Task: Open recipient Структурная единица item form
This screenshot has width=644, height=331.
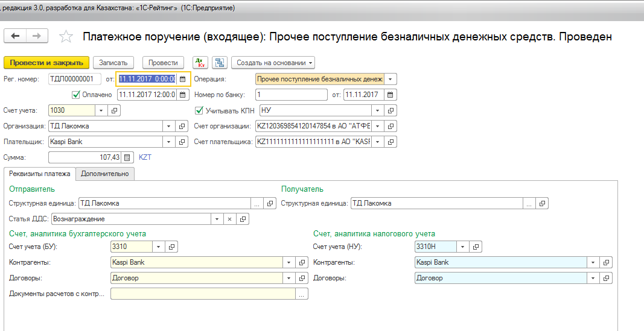Action: coord(542,203)
